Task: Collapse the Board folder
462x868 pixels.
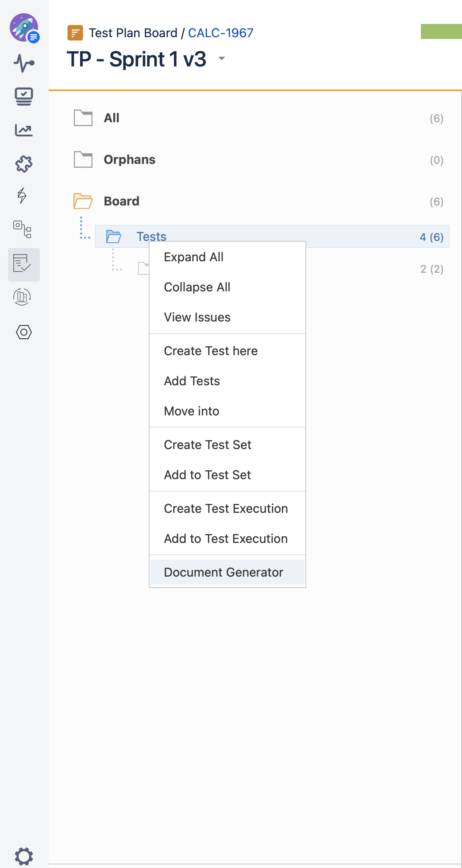Action: tap(83, 201)
